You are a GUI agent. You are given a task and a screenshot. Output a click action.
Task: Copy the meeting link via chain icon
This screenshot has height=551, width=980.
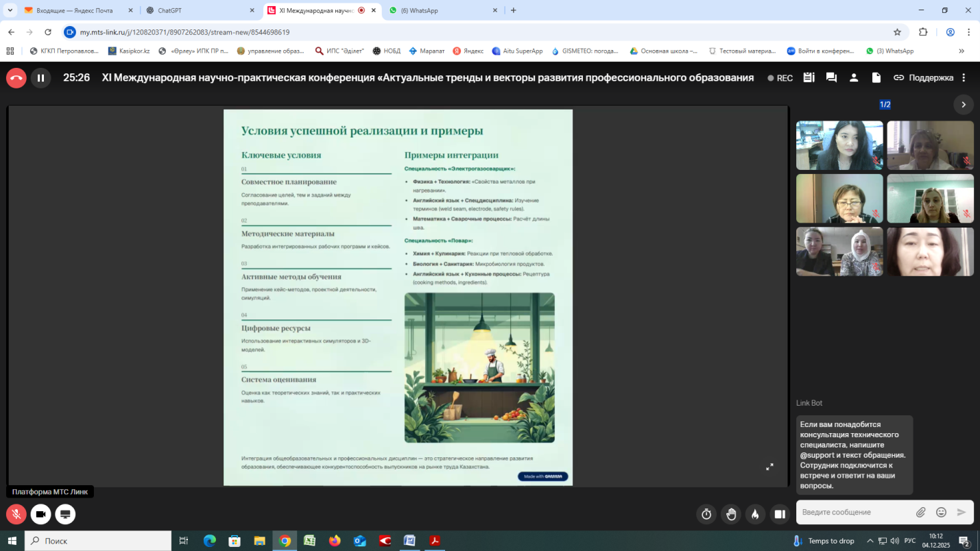898,78
